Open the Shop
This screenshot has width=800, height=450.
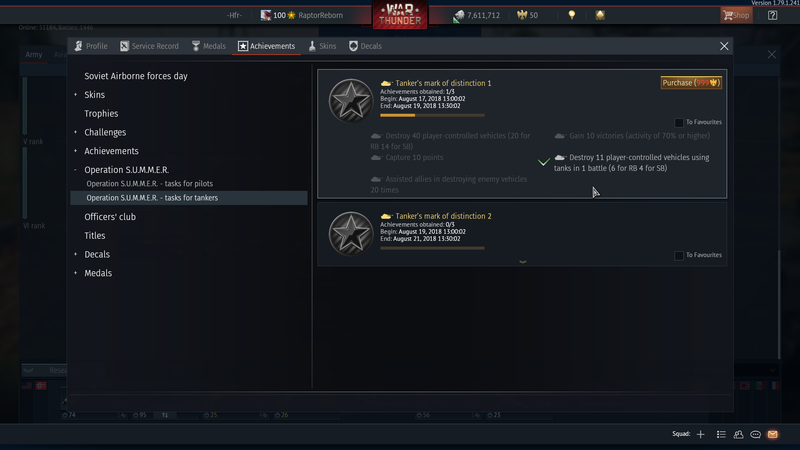click(736, 15)
